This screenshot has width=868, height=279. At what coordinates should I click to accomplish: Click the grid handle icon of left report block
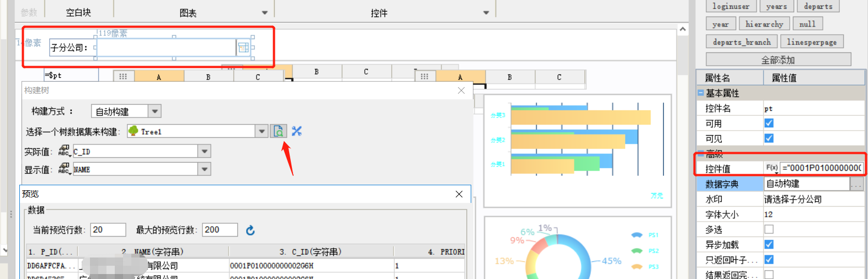[x=123, y=77]
